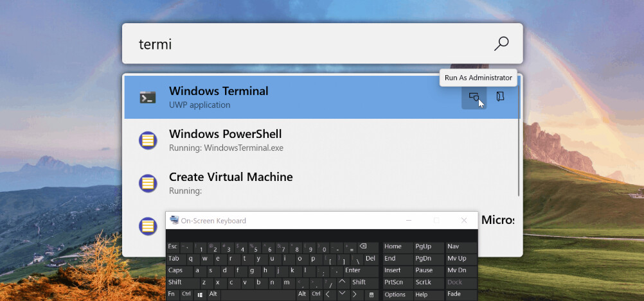Minimize the On-Screen Keyboard window

click(x=409, y=221)
